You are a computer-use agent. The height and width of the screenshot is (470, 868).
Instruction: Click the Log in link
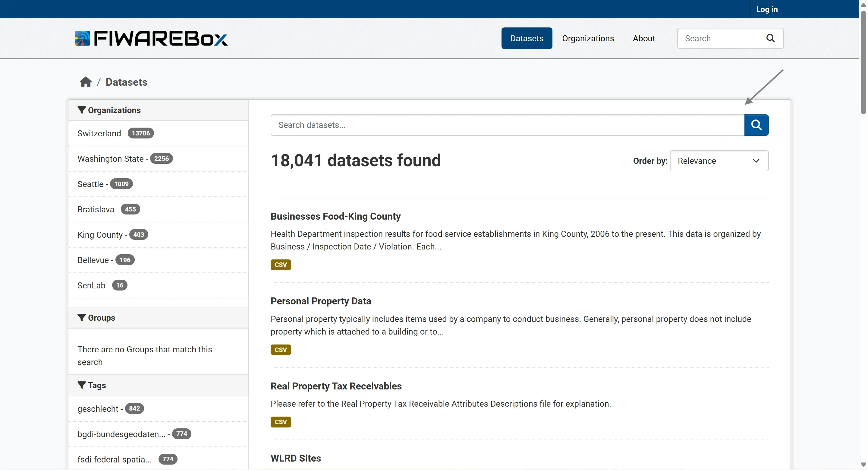click(766, 9)
